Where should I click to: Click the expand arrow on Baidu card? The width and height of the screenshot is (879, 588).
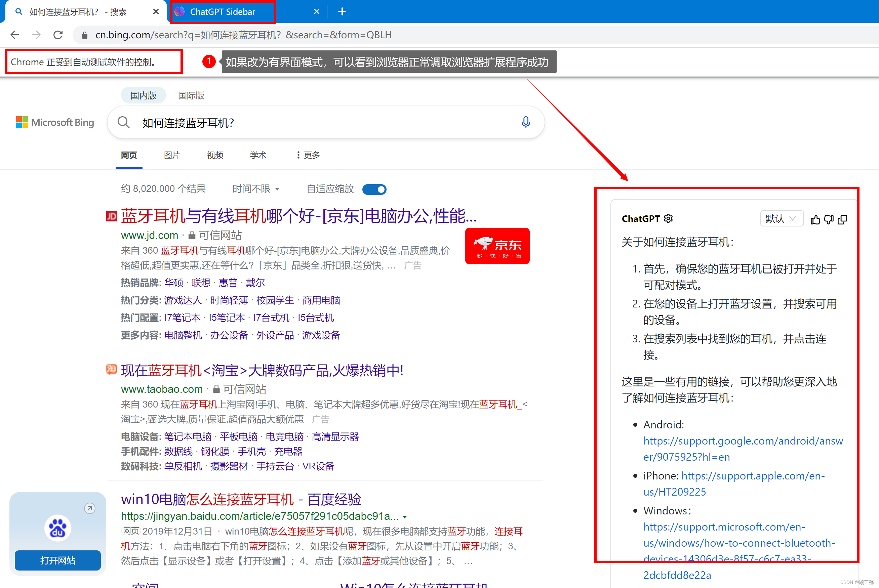(x=89, y=508)
